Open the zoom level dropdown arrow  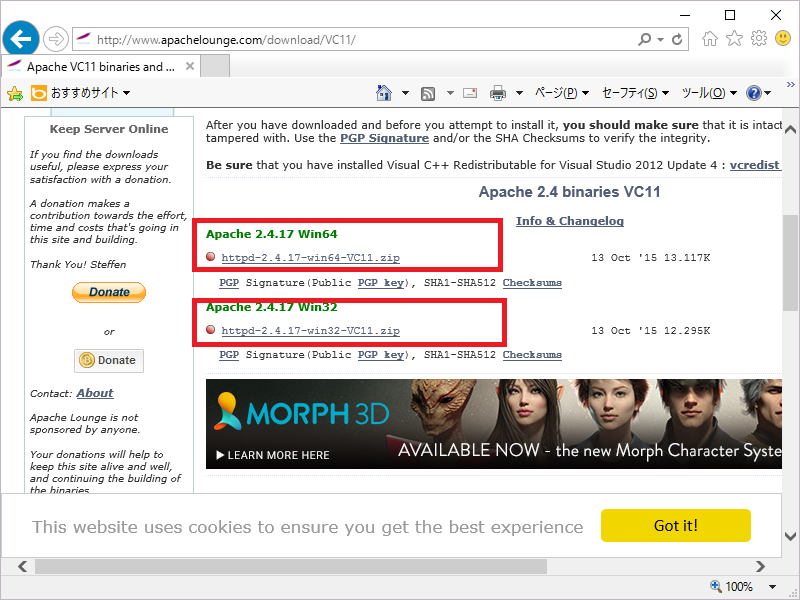772,587
